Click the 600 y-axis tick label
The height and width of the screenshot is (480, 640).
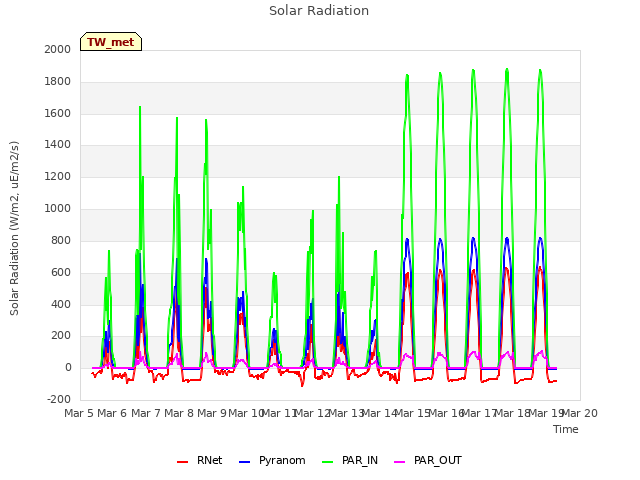point(61,272)
